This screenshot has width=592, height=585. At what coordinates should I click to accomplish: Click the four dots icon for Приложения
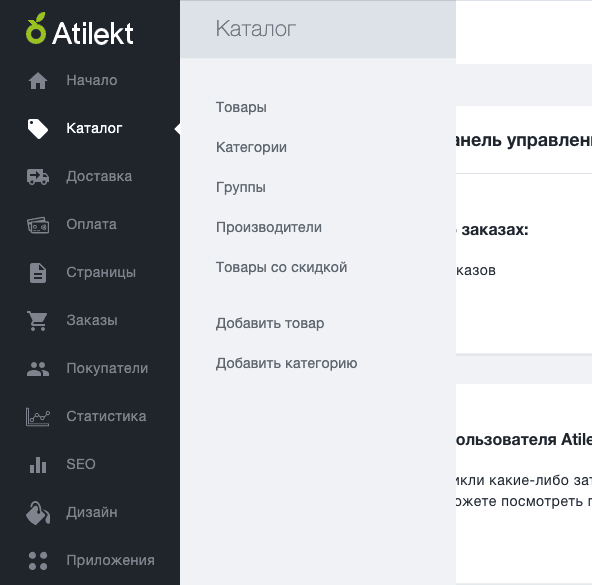(38, 561)
